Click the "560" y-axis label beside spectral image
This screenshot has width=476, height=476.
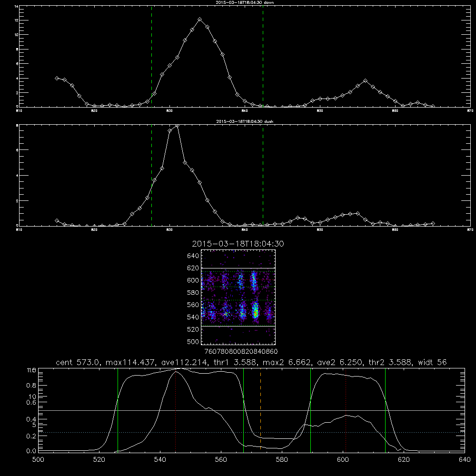coord(193,305)
